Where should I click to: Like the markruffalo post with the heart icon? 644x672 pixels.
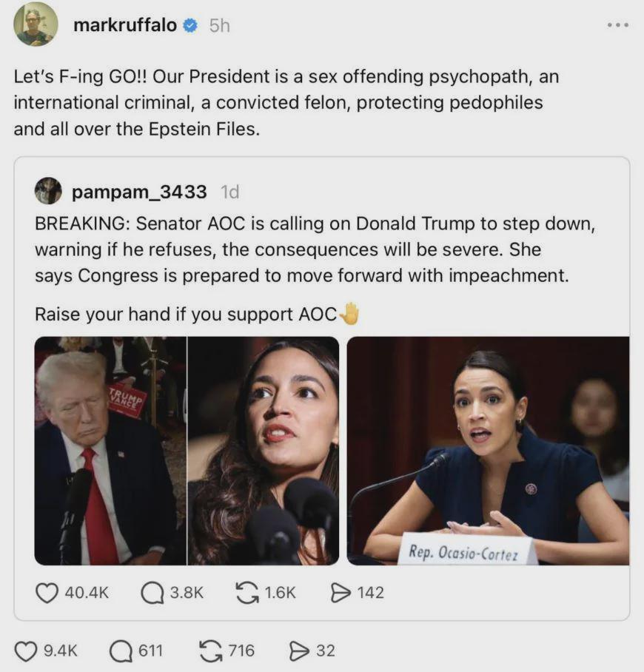pyautogui.click(x=27, y=651)
